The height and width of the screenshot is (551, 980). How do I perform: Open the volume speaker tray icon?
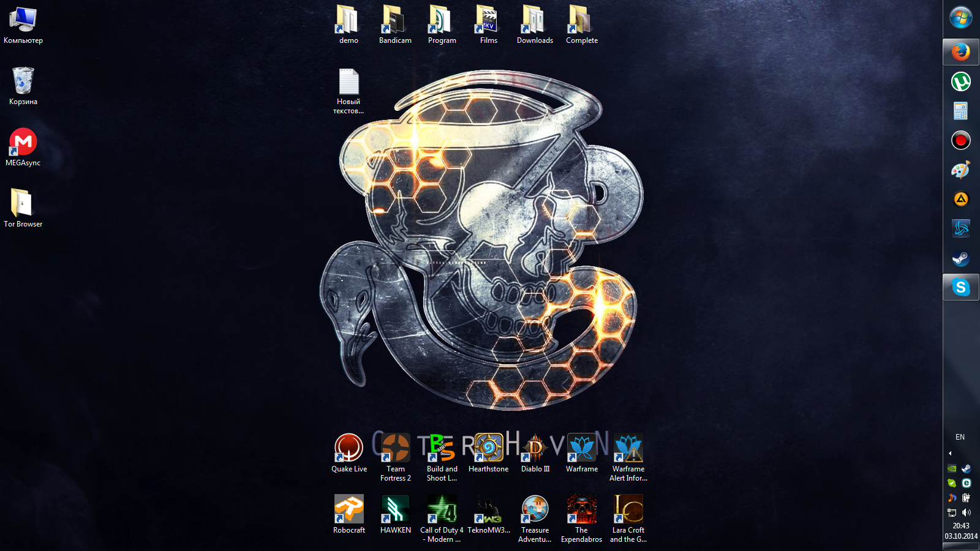(967, 512)
